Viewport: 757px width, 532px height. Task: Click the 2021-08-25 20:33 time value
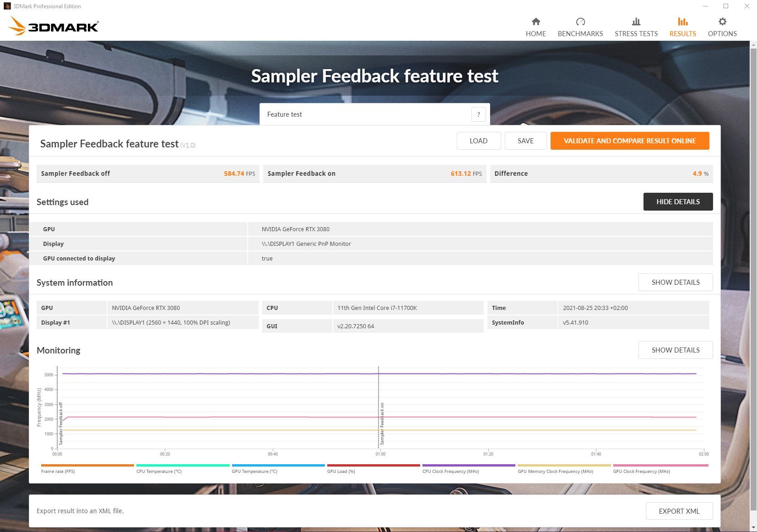pyautogui.click(x=595, y=308)
